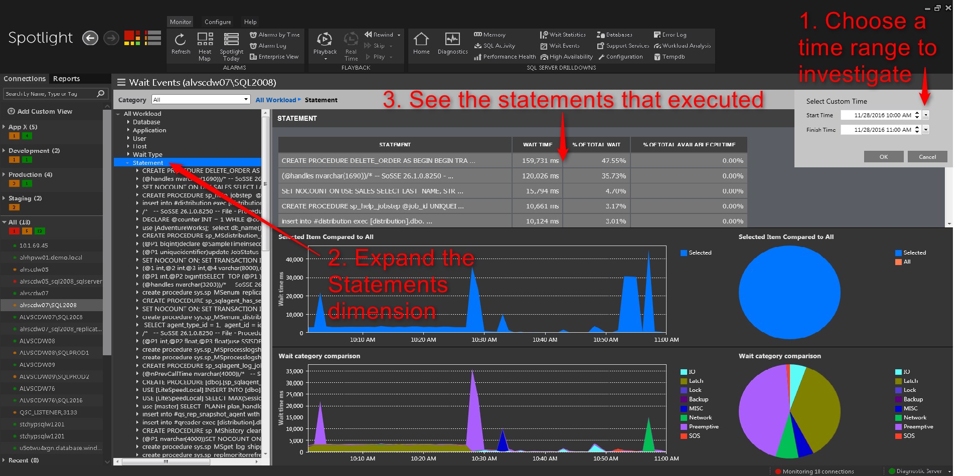
Task: Confirm custom time with OK
Action: (883, 157)
